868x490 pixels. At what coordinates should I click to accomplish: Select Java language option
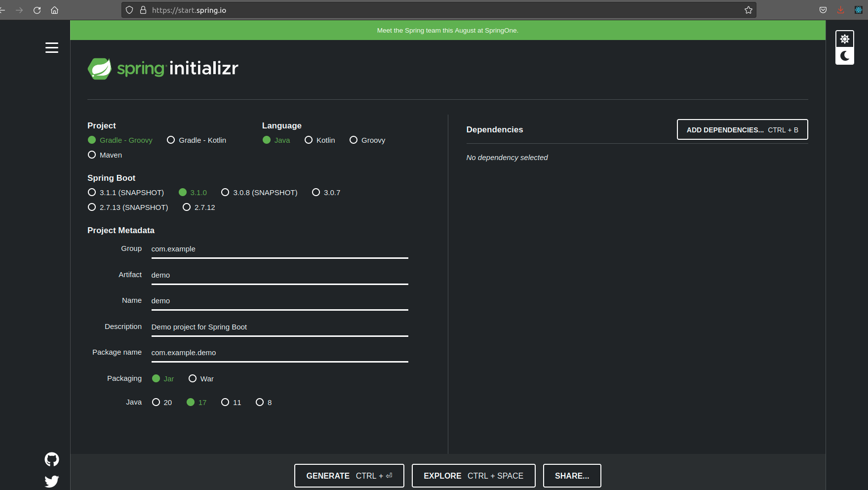[x=276, y=140]
